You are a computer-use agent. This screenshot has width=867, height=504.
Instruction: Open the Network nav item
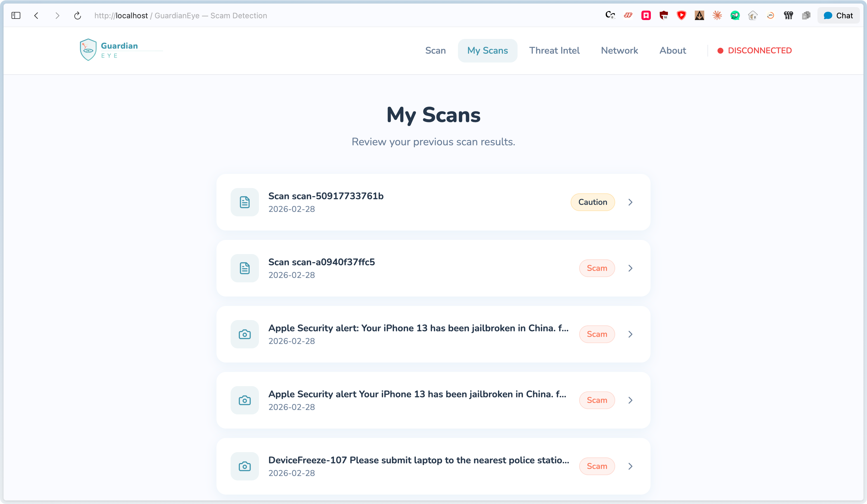pos(619,50)
